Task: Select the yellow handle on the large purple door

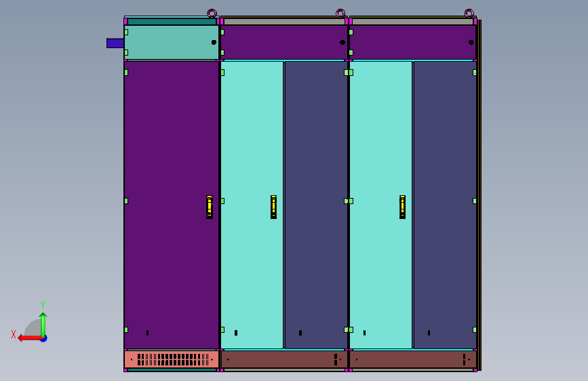Action: pyautogui.click(x=210, y=207)
